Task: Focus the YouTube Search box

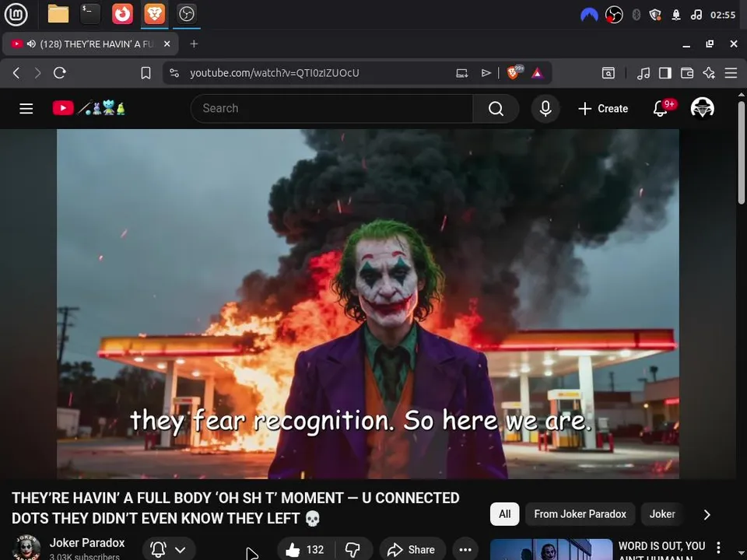Action: 331,109
